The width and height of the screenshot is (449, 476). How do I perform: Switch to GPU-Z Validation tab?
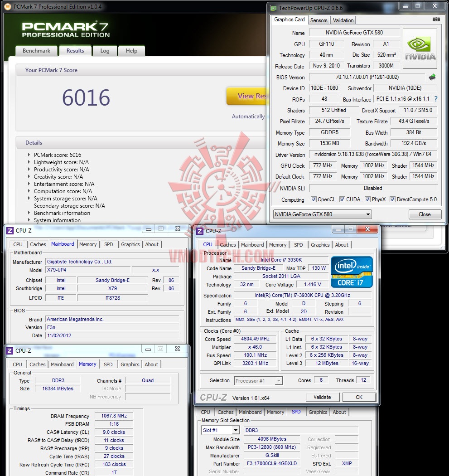(343, 20)
